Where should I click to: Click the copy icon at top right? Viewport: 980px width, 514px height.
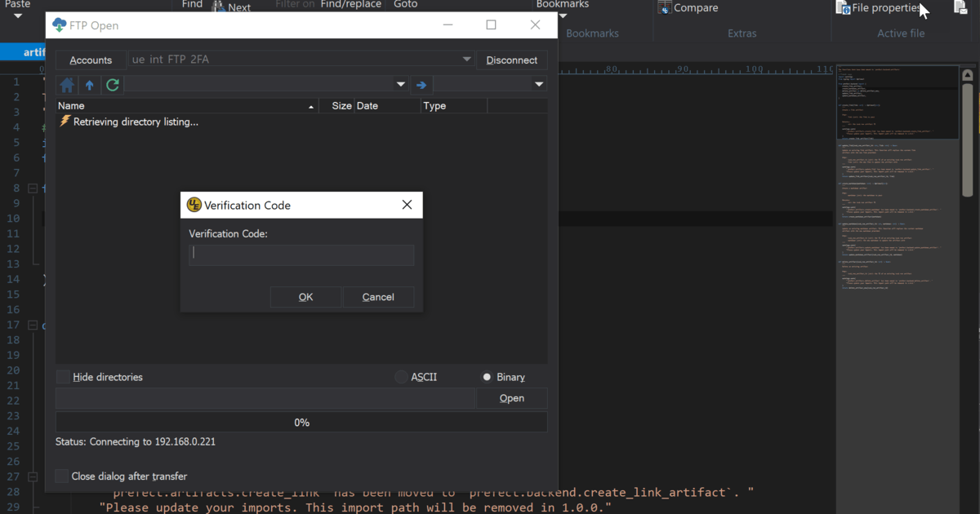coord(960,7)
